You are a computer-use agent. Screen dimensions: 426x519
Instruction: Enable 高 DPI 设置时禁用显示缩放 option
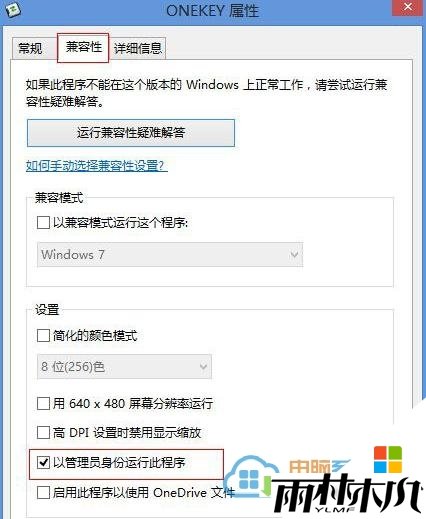point(43,433)
